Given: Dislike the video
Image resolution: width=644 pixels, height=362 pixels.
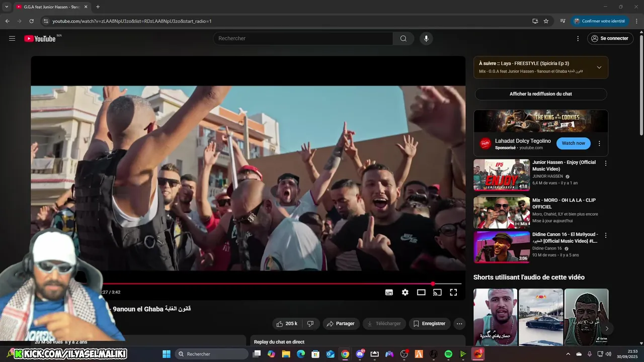Looking at the screenshot, I should pyautogui.click(x=311, y=324).
